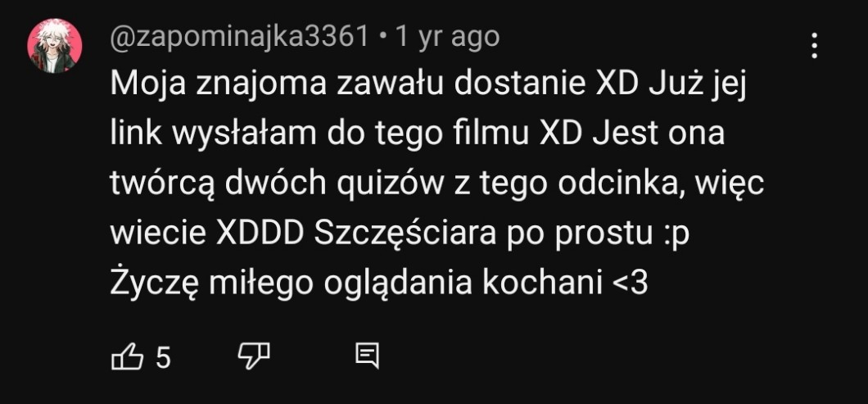Visit the @zapominajka3361 channel via username

pos(239,38)
